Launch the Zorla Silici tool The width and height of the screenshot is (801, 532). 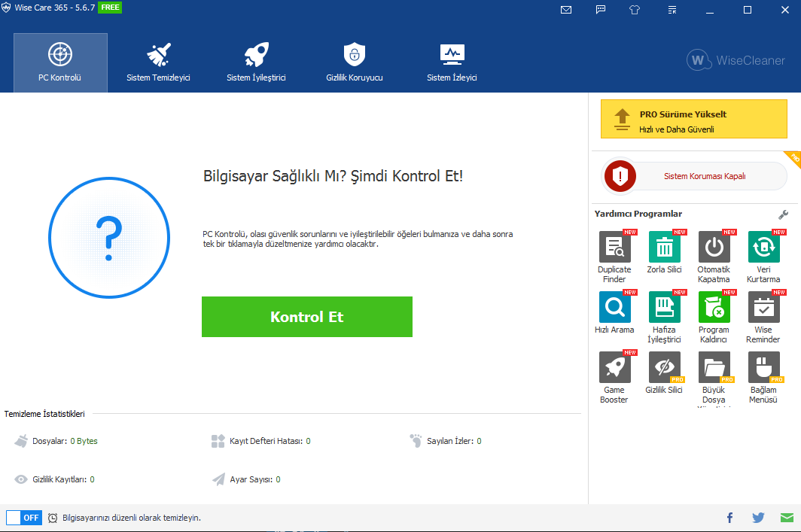tap(664, 253)
